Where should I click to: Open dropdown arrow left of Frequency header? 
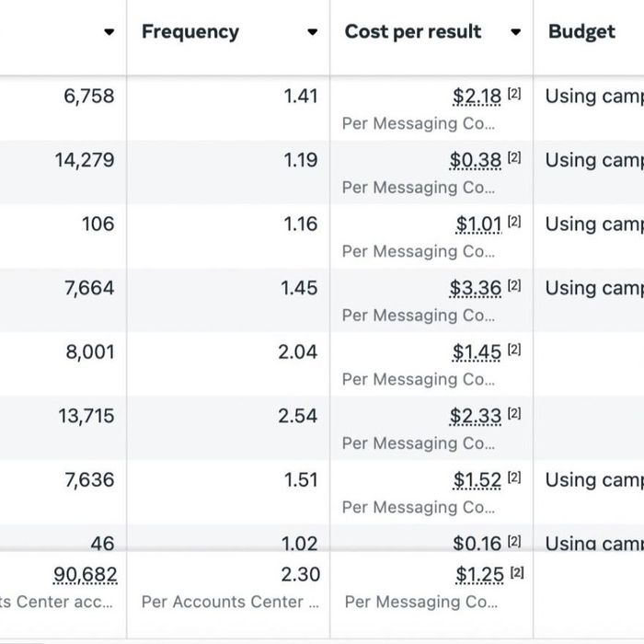(x=109, y=32)
